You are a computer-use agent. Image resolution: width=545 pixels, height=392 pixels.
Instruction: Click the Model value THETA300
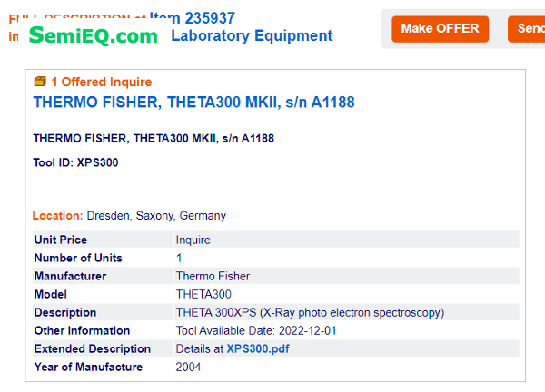pyautogui.click(x=203, y=294)
